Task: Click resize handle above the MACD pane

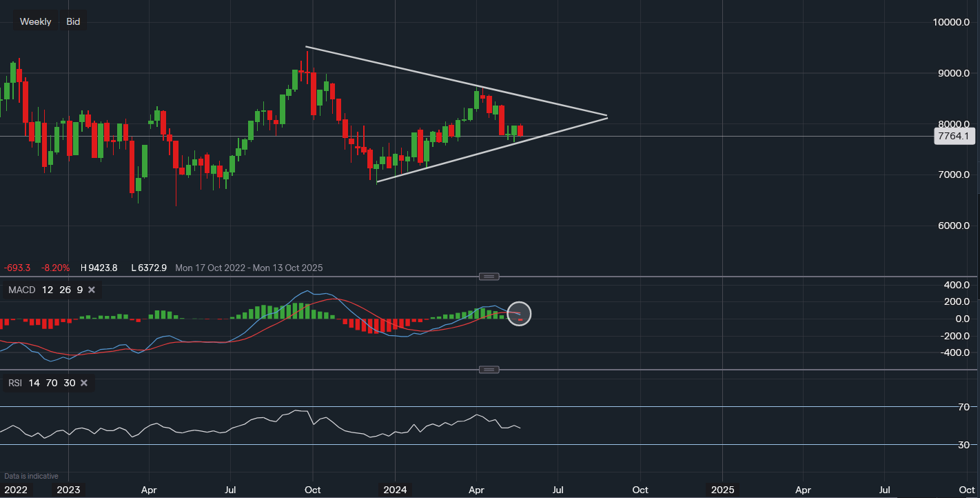Action: point(489,277)
